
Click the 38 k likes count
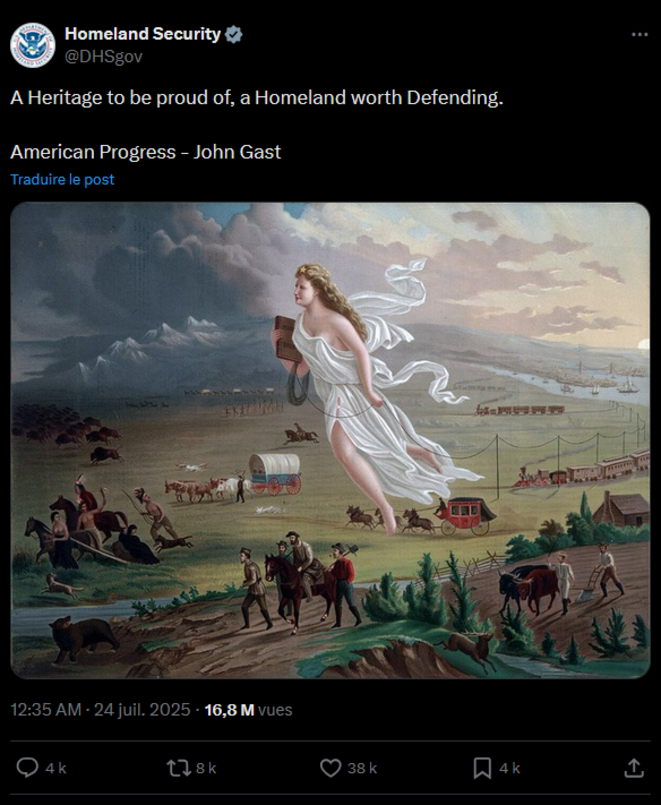coord(362,768)
